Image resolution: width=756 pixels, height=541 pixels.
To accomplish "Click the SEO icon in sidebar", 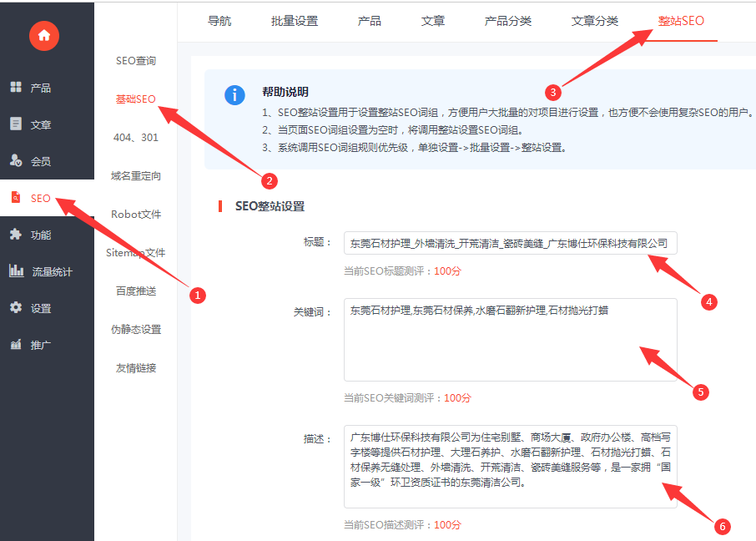I will [16, 198].
